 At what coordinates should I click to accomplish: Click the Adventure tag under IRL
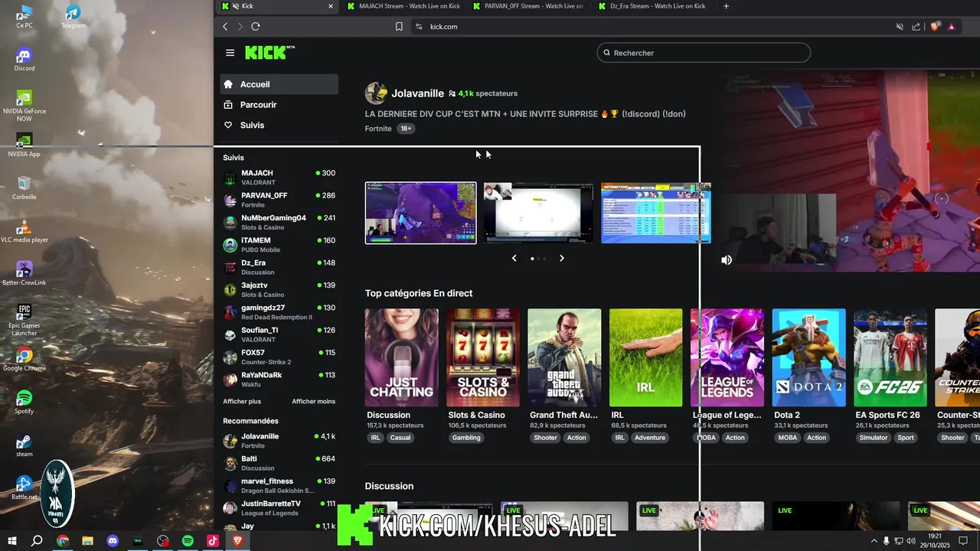pos(650,438)
